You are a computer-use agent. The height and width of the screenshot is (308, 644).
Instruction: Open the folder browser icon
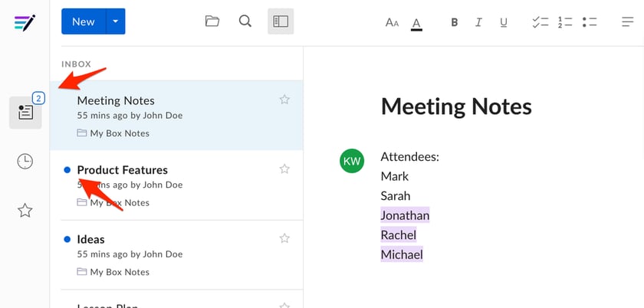[212, 21]
